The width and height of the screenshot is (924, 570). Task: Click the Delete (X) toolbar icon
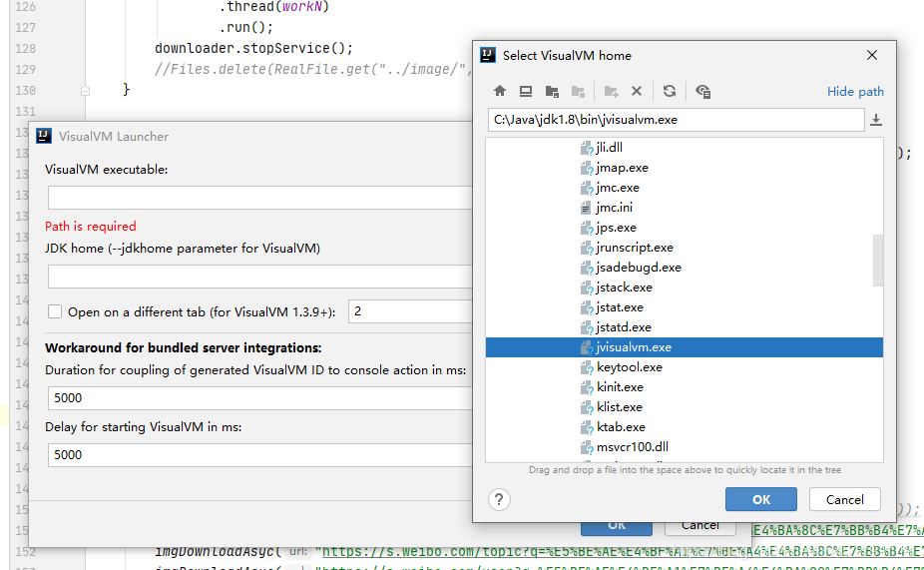(x=637, y=91)
